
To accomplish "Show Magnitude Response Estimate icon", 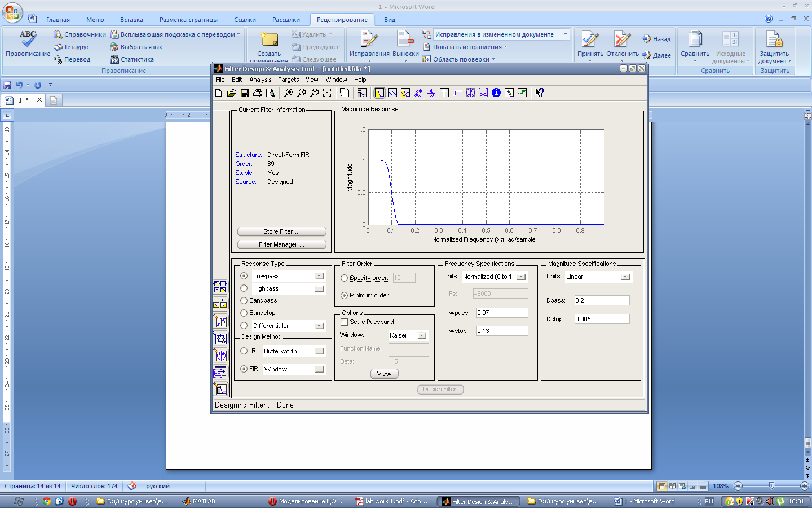I will pos(509,93).
